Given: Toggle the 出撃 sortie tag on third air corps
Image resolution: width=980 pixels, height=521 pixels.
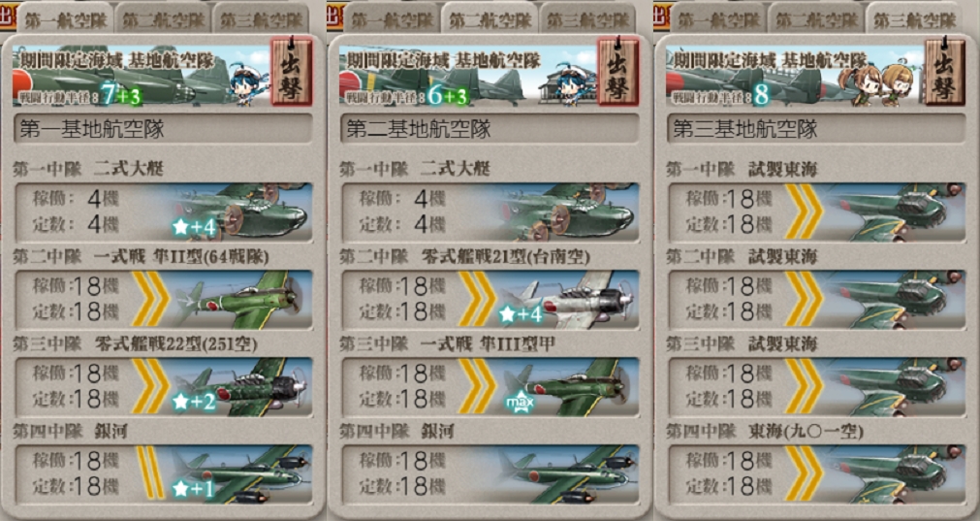Looking at the screenshot, I should coord(945,72).
